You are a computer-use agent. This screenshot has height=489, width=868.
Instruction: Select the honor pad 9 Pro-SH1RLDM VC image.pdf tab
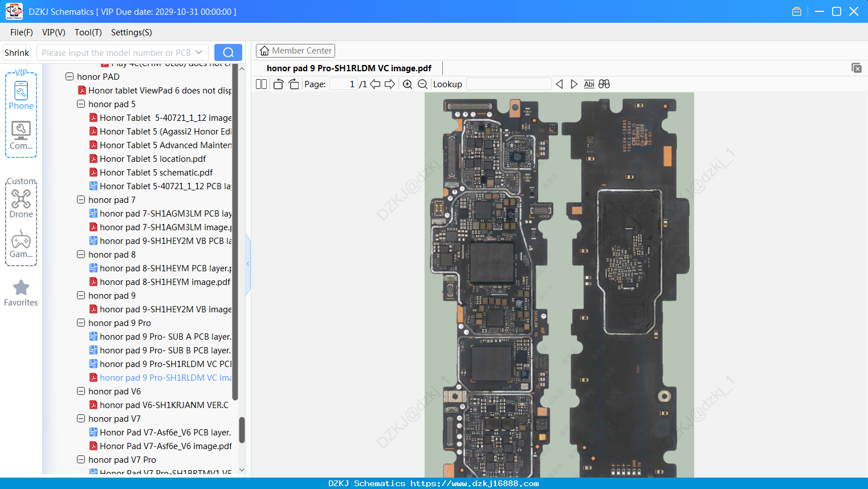[349, 68]
